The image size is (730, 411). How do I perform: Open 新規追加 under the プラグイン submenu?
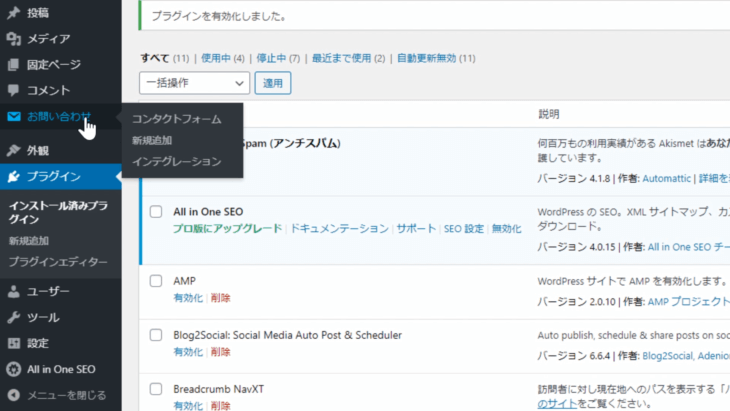pyautogui.click(x=29, y=241)
